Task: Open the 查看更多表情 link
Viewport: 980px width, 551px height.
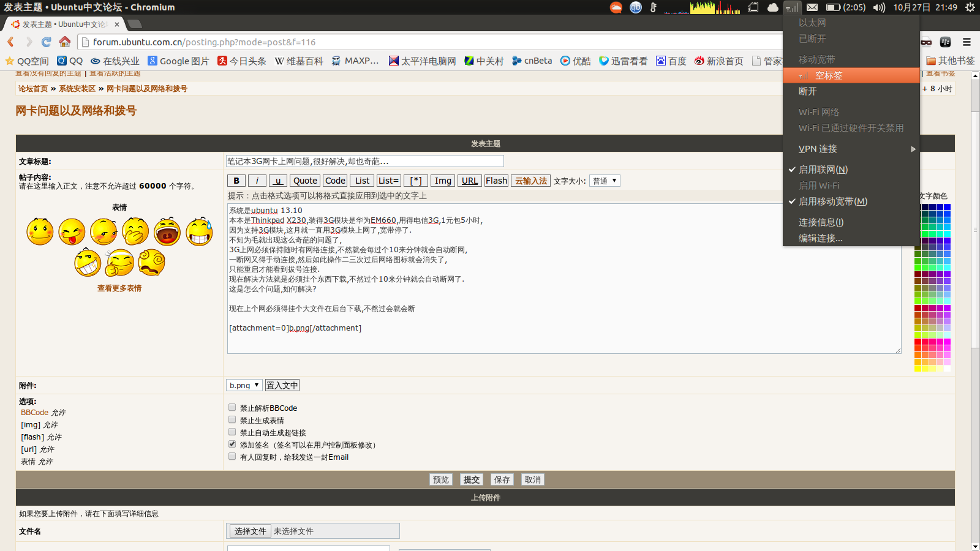Action: (x=119, y=288)
